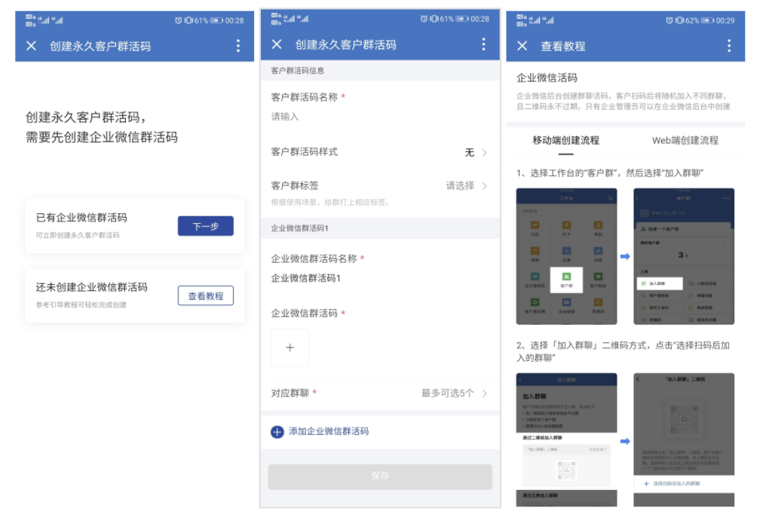
Task: Open the step 1 工作台 tutorial image
Action: 567,256
